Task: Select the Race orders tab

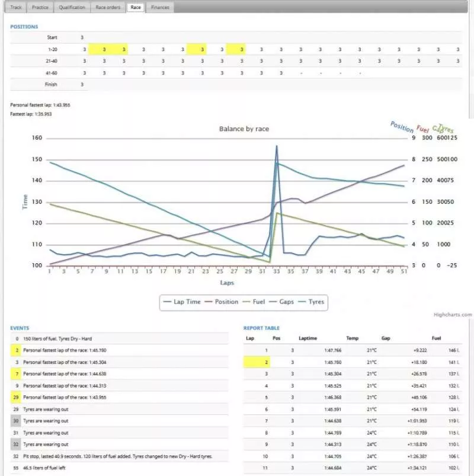Action: click(108, 8)
